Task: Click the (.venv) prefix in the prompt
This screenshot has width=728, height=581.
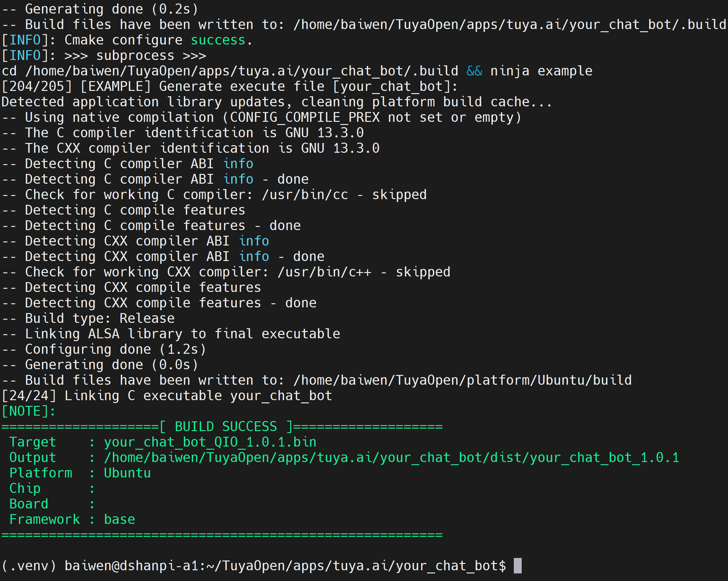Action: 29,566
